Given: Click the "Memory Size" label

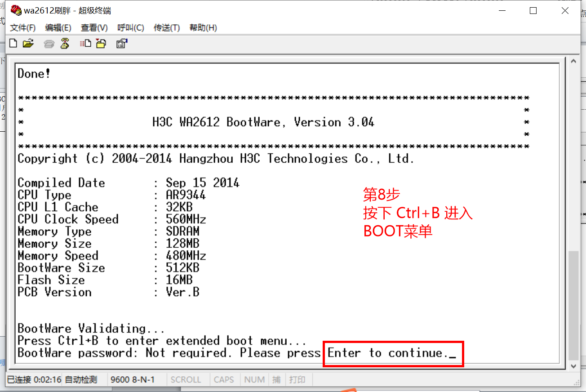Looking at the screenshot, I should 54,244.
